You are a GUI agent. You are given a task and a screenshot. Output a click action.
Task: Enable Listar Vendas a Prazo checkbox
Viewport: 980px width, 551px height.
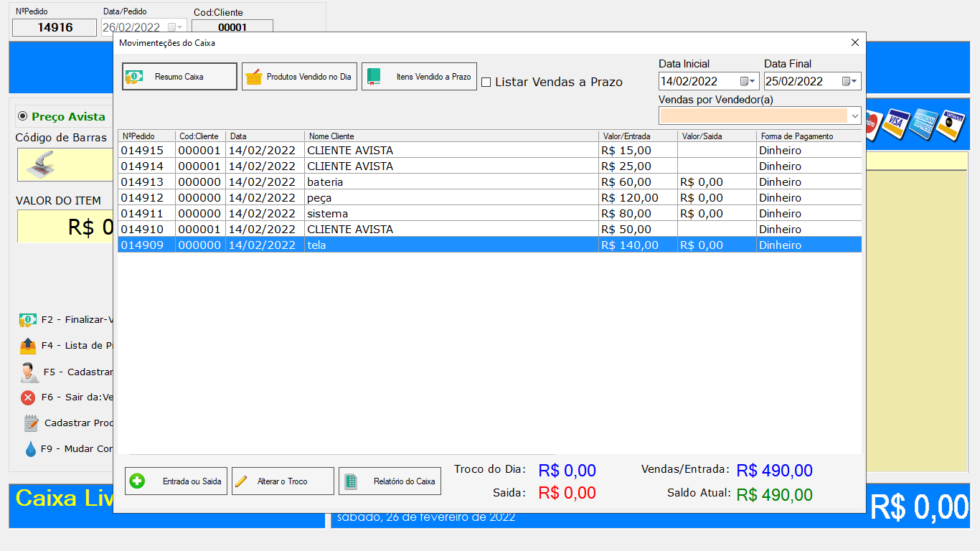click(x=486, y=83)
